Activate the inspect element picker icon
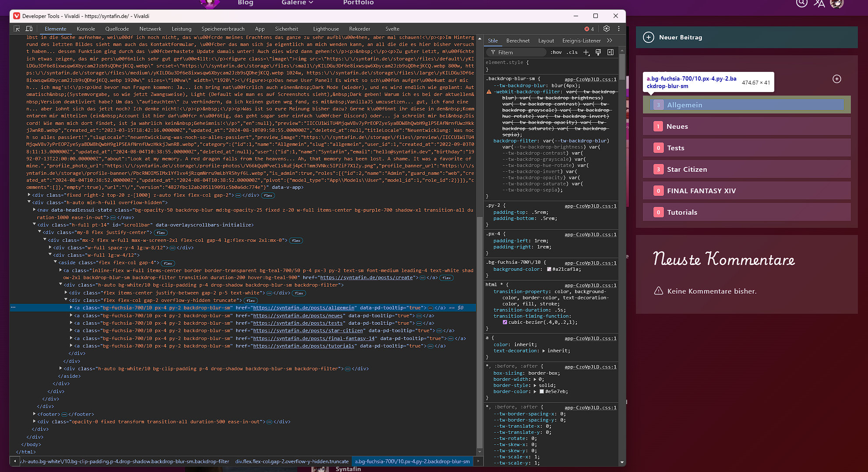Image resolution: width=868 pixels, height=472 pixels. point(17,29)
